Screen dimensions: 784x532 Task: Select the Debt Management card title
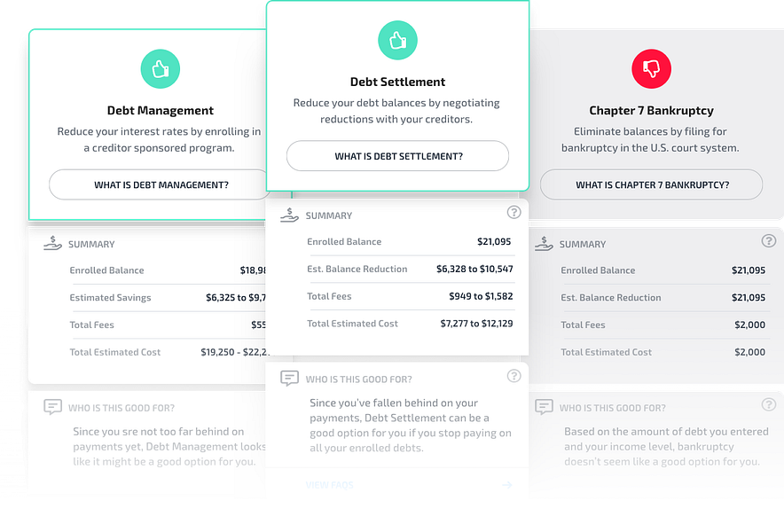[160, 111]
